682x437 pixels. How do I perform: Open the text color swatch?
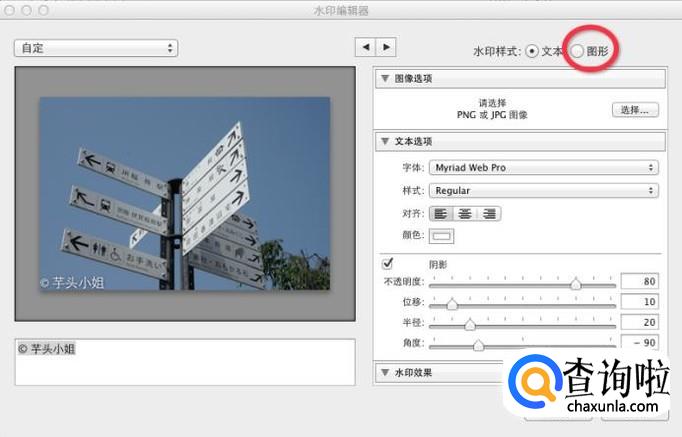(441, 236)
